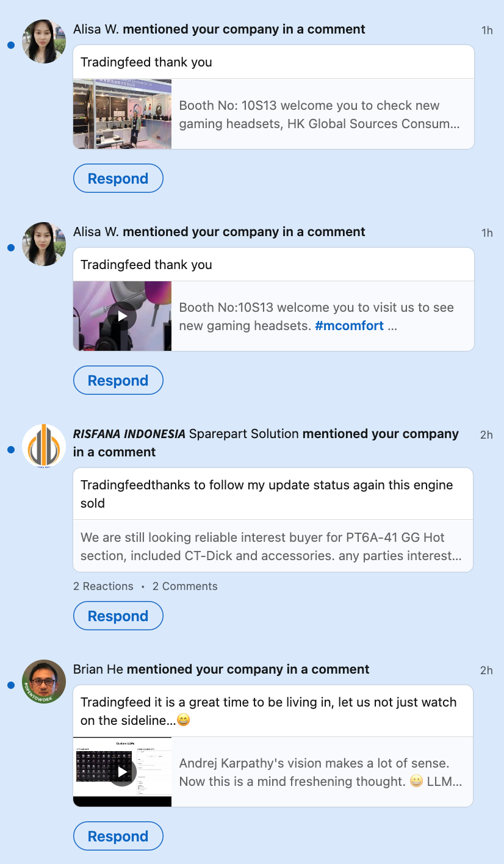Open Brian He's profile photo
Screen dimensions: 504x864
point(44,682)
